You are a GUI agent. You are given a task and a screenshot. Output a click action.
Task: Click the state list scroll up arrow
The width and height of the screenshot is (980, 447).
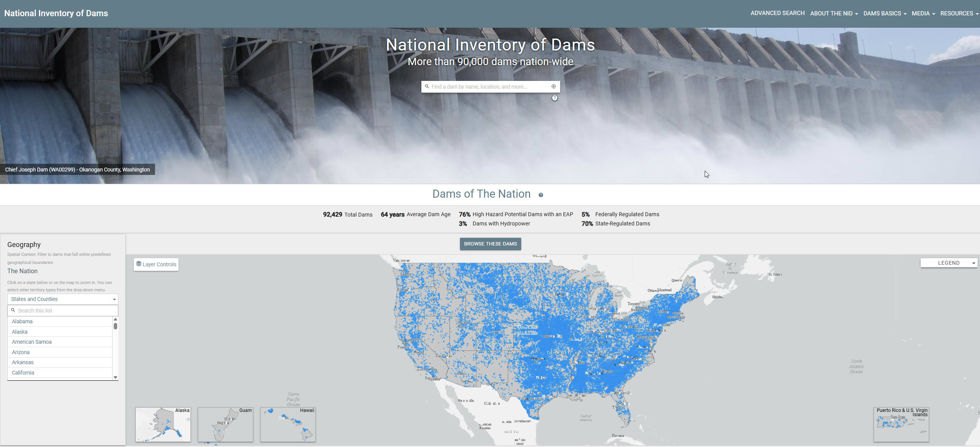click(x=115, y=319)
